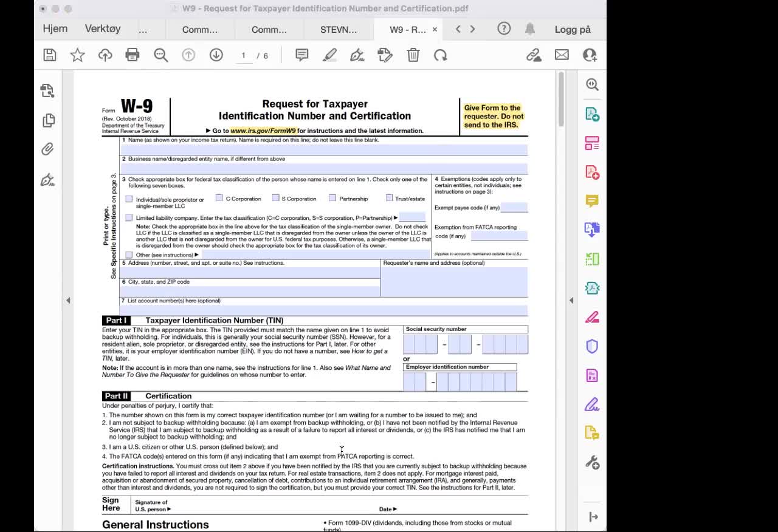This screenshot has width=778, height=532.
Task: Open the pink Redact tool in right pane
Action: pyautogui.click(x=592, y=317)
